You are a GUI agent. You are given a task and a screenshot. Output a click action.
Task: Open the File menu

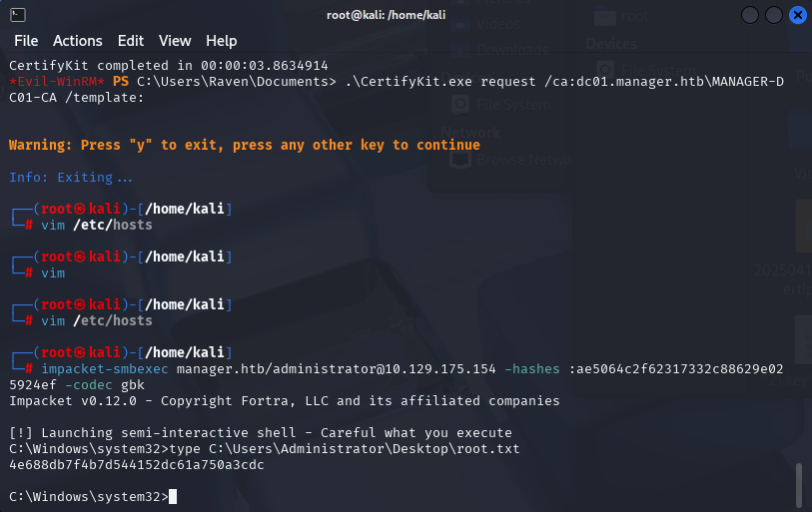[26, 41]
